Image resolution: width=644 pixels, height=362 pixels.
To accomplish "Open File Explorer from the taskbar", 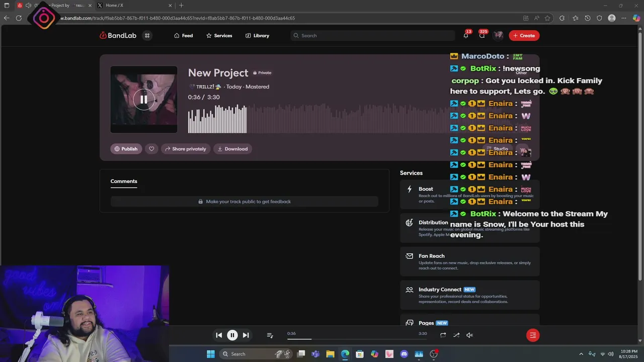I will 330,354.
